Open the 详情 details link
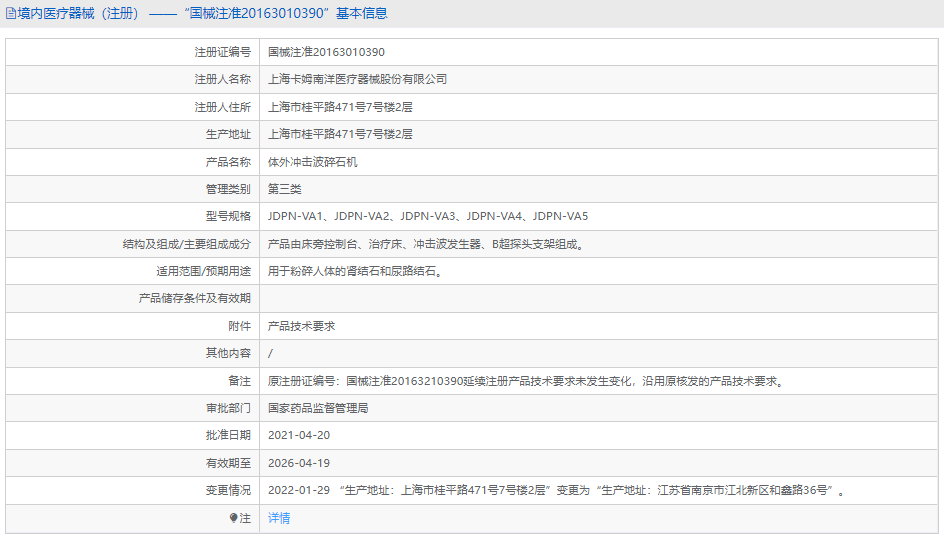This screenshot has width=944, height=539. 279,518
